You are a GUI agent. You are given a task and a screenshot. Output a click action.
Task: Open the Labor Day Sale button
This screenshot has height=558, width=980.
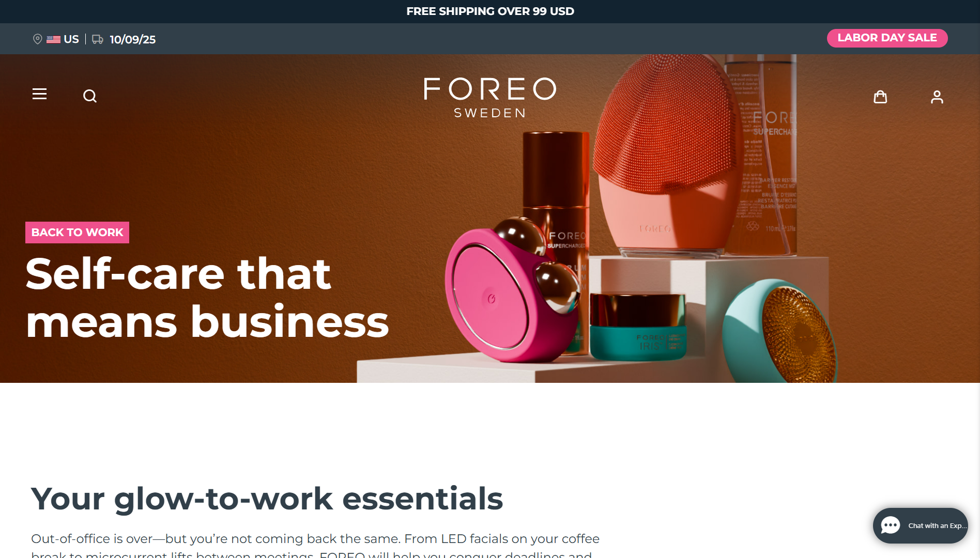click(x=887, y=38)
